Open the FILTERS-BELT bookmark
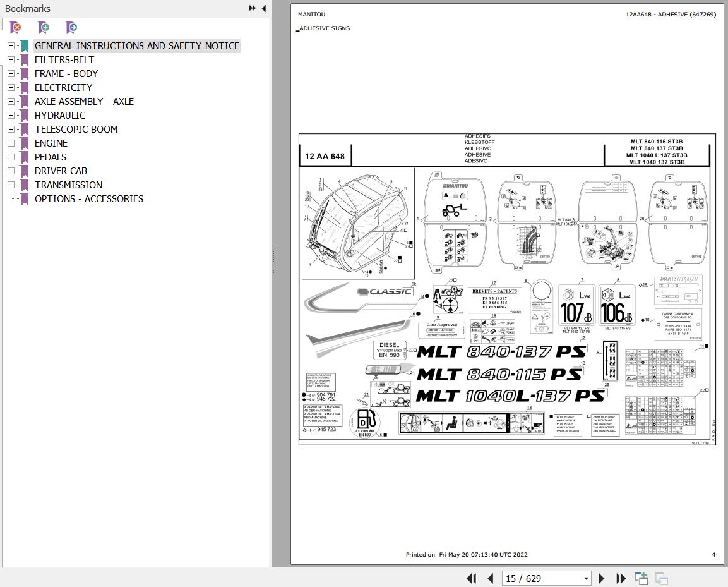 coord(64,60)
